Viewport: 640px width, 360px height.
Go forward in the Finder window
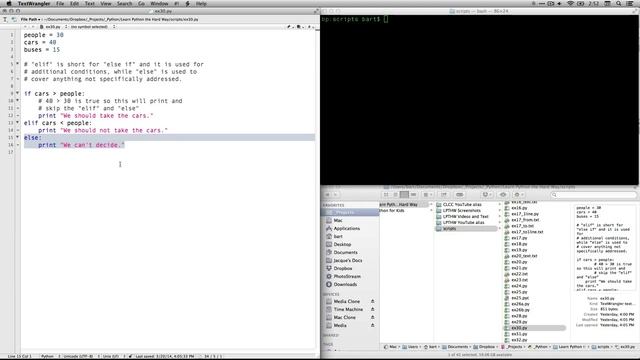pos(336,195)
